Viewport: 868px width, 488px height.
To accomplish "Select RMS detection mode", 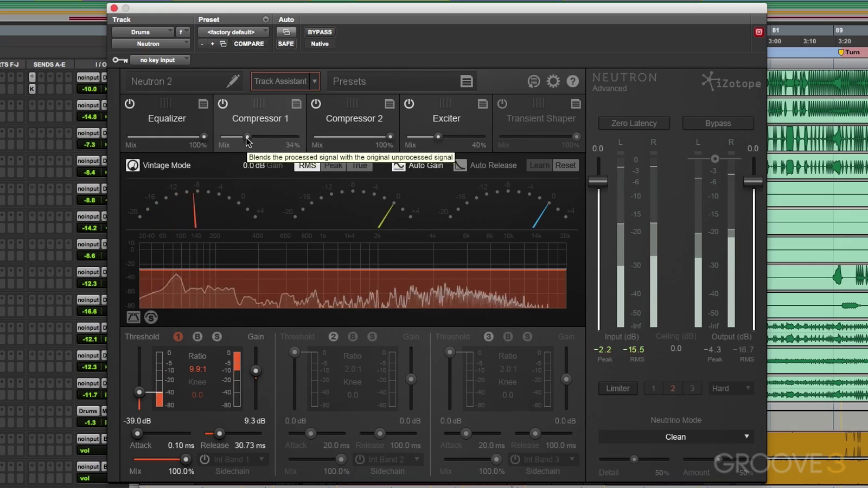I will [x=307, y=165].
